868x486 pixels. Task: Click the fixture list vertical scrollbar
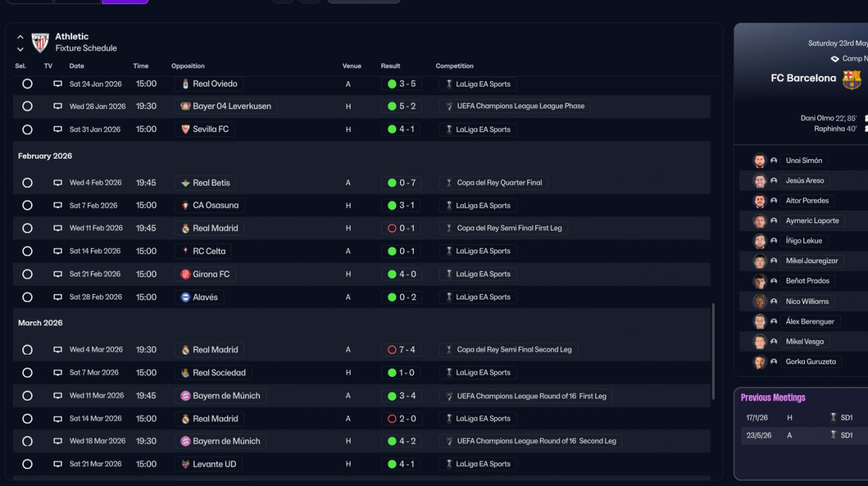coord(713,351)
